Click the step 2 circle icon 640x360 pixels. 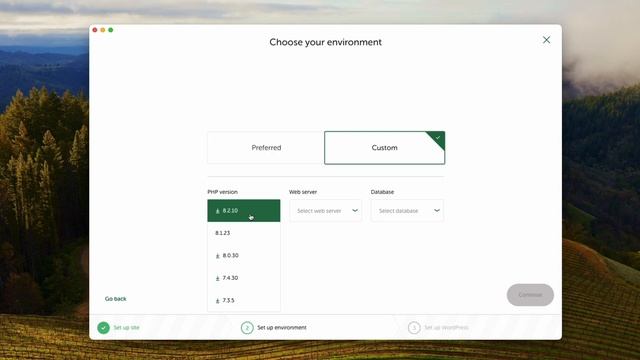pyautogui.click(x=247, y=328)
